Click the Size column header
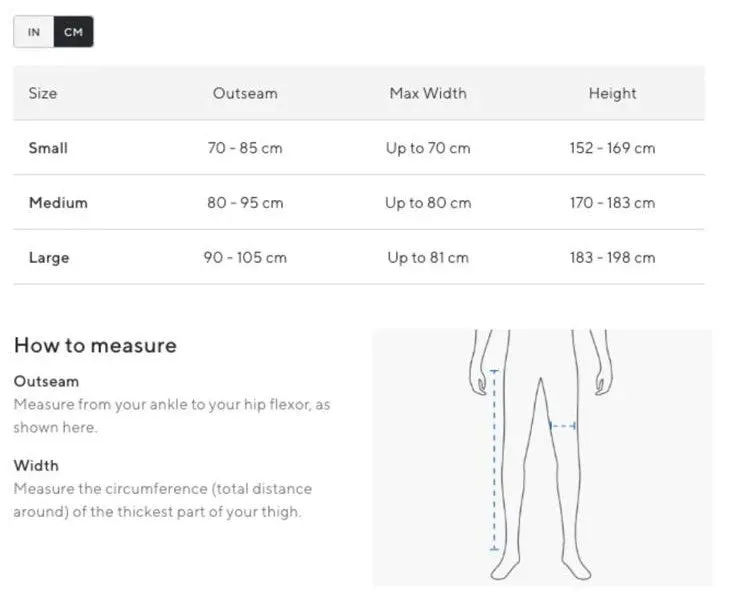The height and width of the screenshot is (592, 739). [x=43, y=93]
